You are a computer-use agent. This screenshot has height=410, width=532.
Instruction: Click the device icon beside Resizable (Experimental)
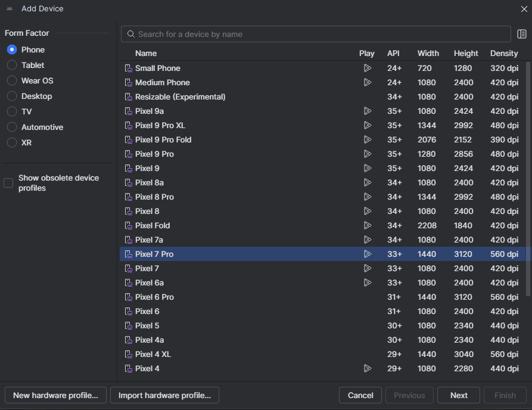click(128, 97)
